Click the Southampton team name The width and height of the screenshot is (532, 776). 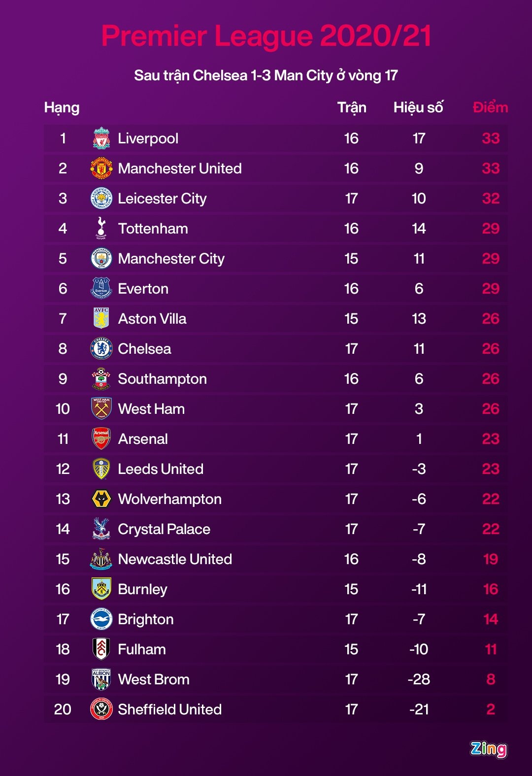(162, 379)
